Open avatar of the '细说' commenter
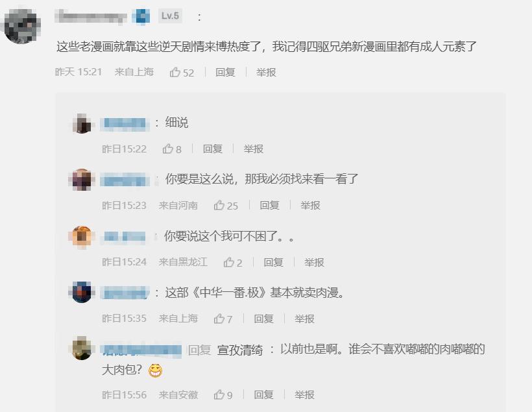 pyautogui.click(x=82, y=123)
